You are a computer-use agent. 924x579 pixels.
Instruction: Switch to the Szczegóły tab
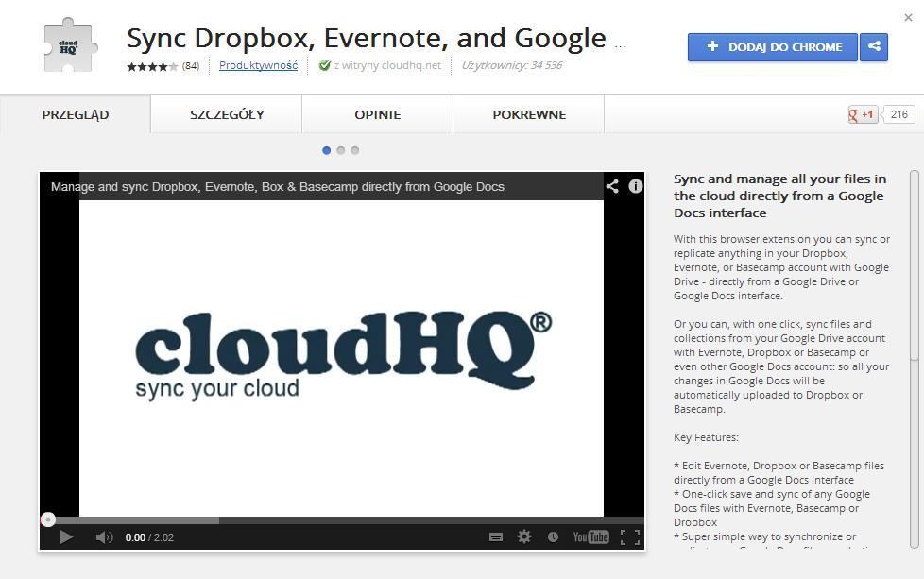click(227, 114)
